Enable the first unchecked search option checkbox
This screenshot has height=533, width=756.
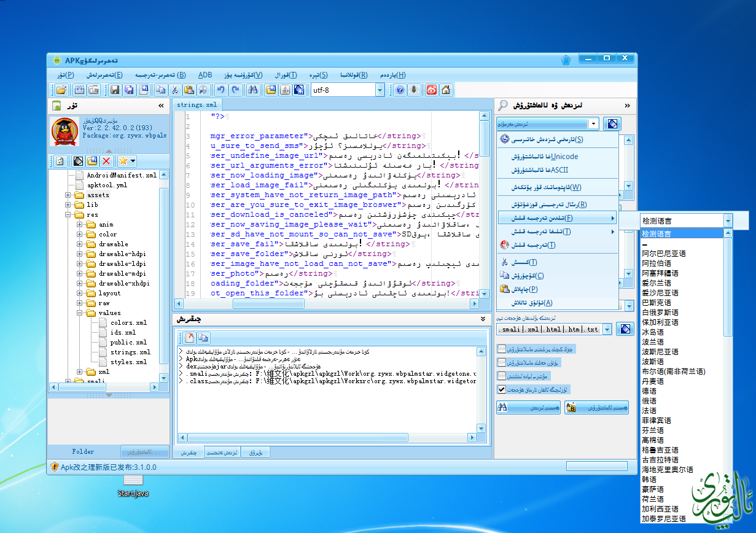point(502,349)
